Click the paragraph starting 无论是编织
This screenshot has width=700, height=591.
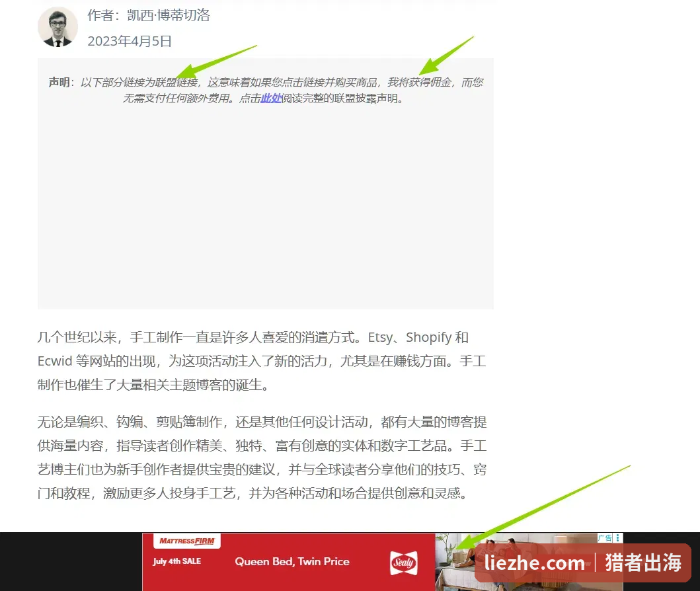262,457
